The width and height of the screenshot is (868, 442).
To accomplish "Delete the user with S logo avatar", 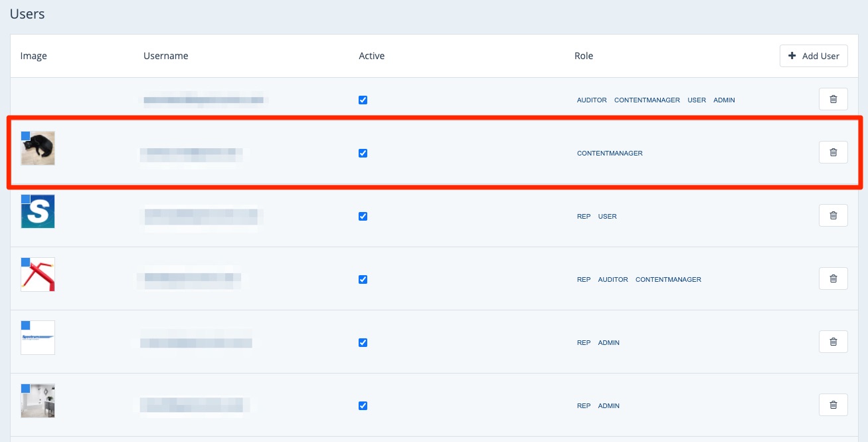I will pos(833,216).
